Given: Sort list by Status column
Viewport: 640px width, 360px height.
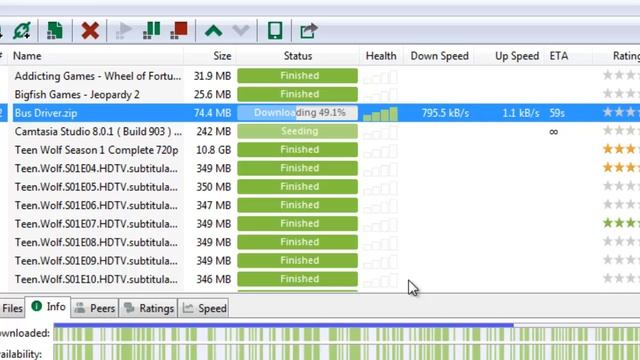Looking at the screenshot, I should pyautogui.click(x=298, y=56).
